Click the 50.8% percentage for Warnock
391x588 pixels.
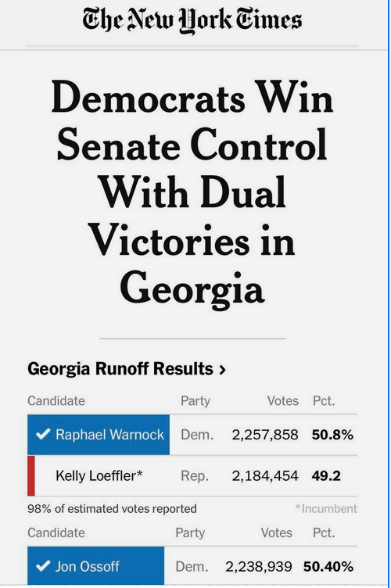pos(332,435)
